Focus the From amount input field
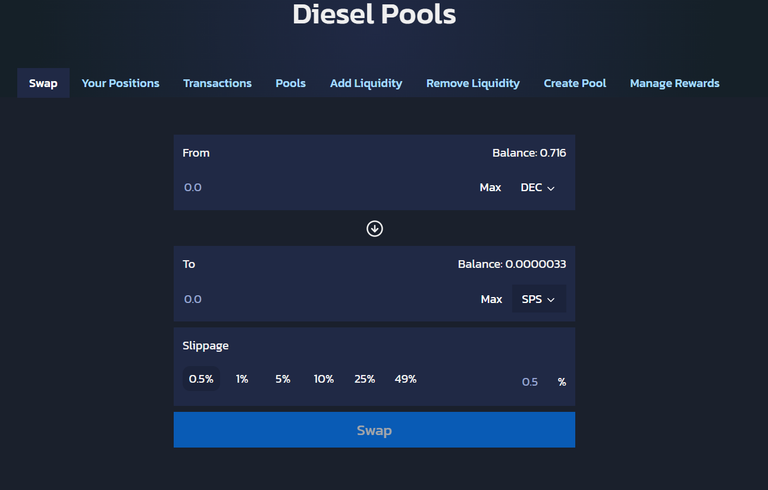Image resolution: width=768 pixels, height=490 pixels. point(326,188)
